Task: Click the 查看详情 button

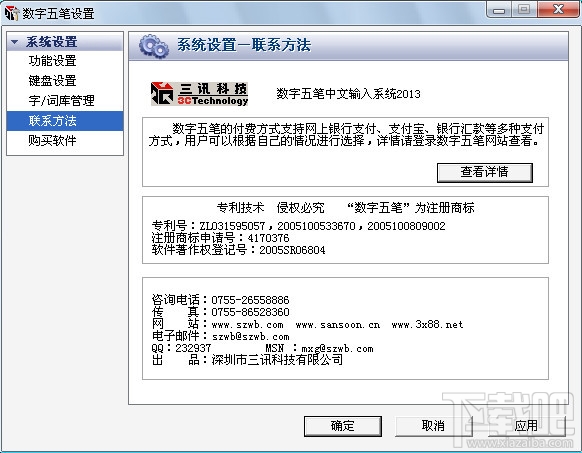Action: coord(485,173)
